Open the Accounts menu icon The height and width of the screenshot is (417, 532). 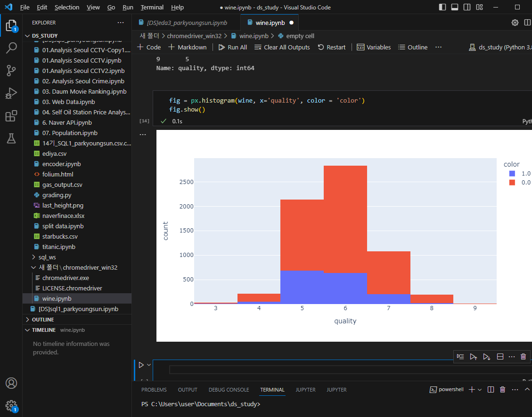tap(11, 383)
